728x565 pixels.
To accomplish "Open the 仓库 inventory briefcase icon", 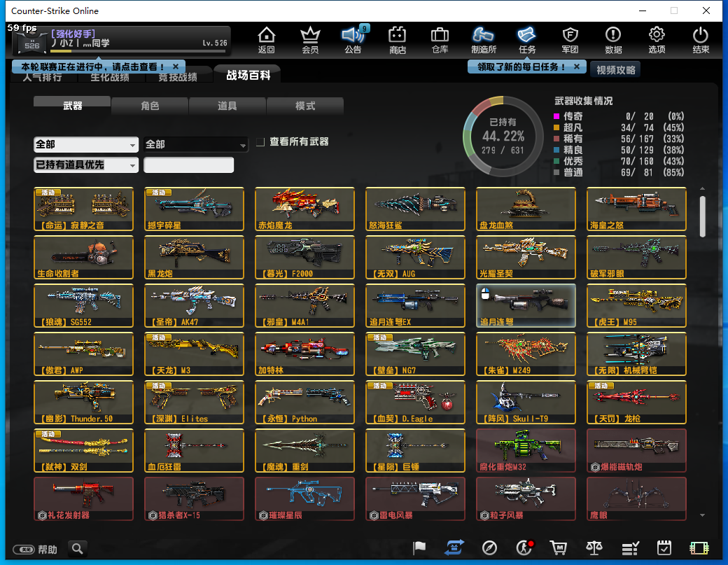I will (x=440, y=40).
